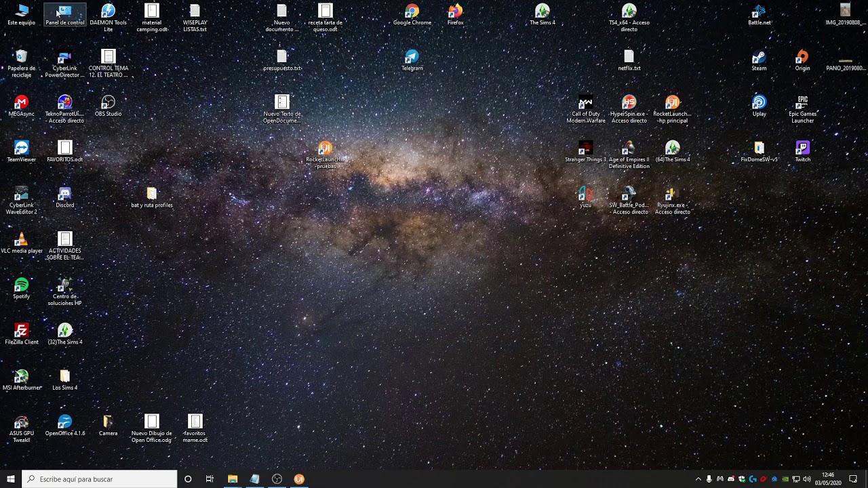The width and height of the screenshot is (868, 488).
Task: Launch Origin
Action: point(803,60)
